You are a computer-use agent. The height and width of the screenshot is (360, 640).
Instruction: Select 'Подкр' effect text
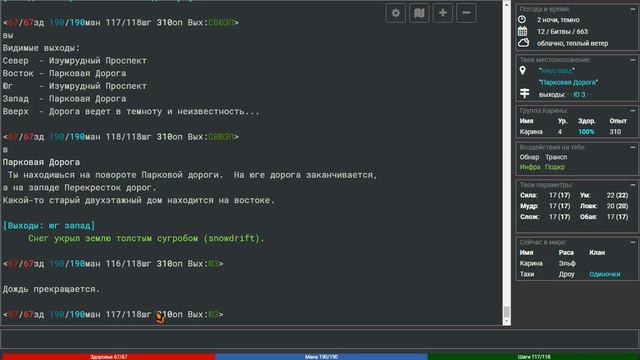click(555, 167)
